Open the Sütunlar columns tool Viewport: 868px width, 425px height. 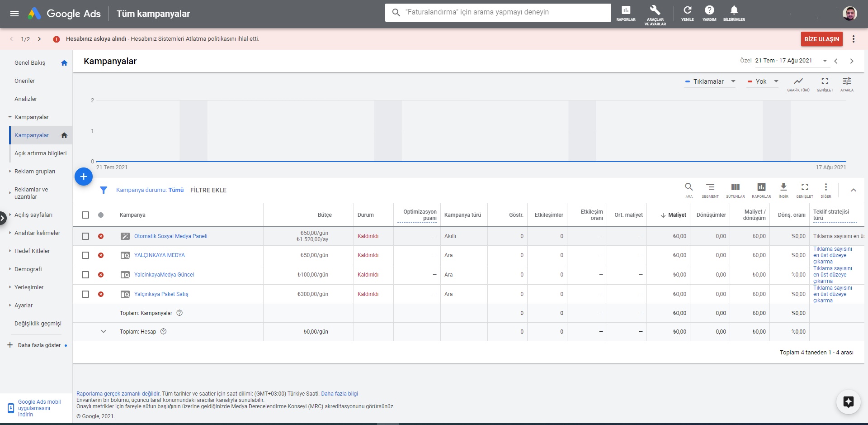point(736,190)
